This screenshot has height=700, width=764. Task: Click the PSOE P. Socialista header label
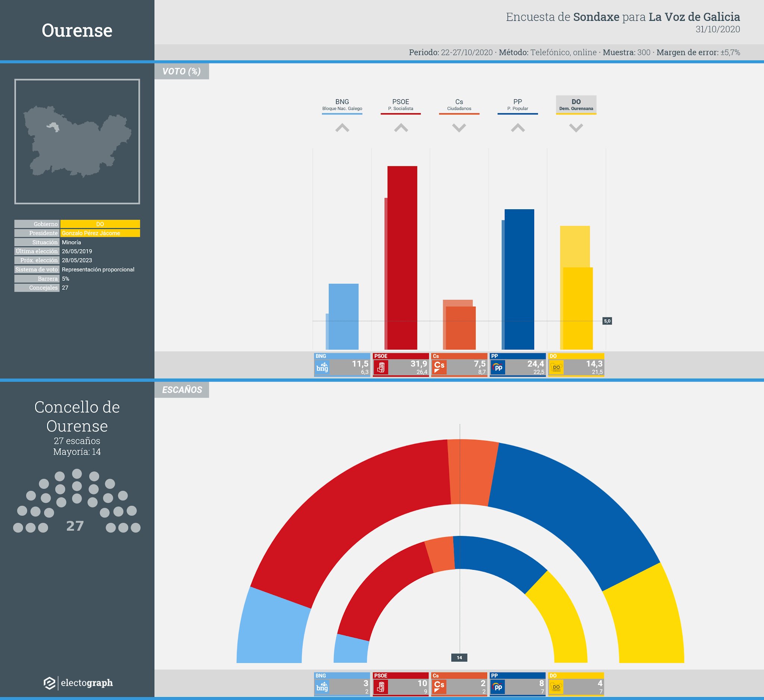401,104
